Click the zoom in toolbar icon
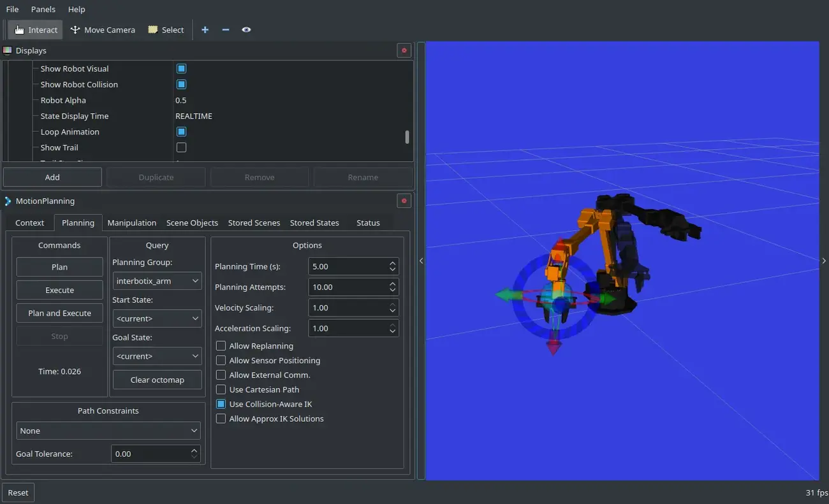 click(205, 29)
